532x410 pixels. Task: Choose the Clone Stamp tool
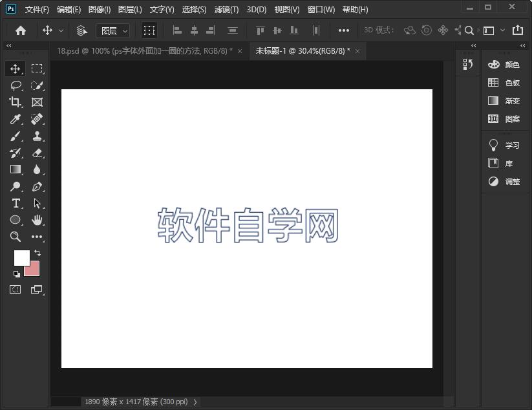(x=37, y=136)
